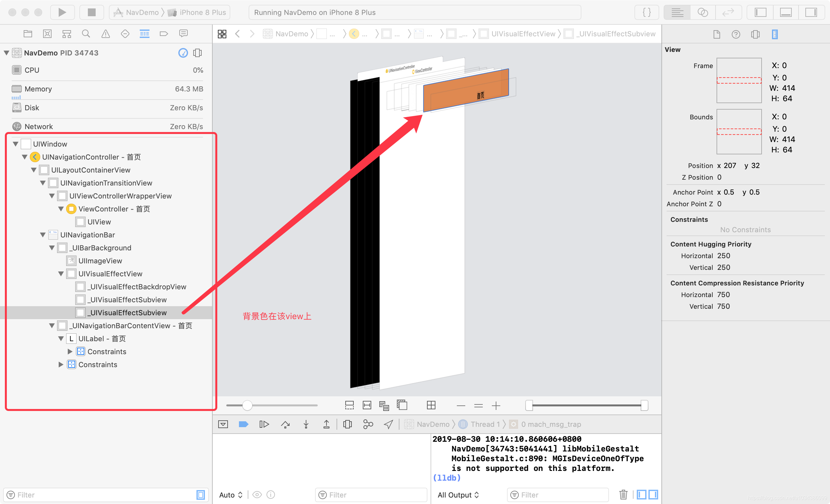
Task: Zoom in on canvas with the plus button
Action: (x=496, y=406)
